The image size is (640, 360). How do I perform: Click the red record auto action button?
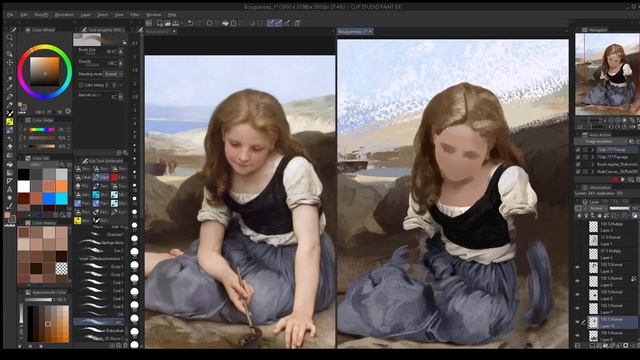616,180
